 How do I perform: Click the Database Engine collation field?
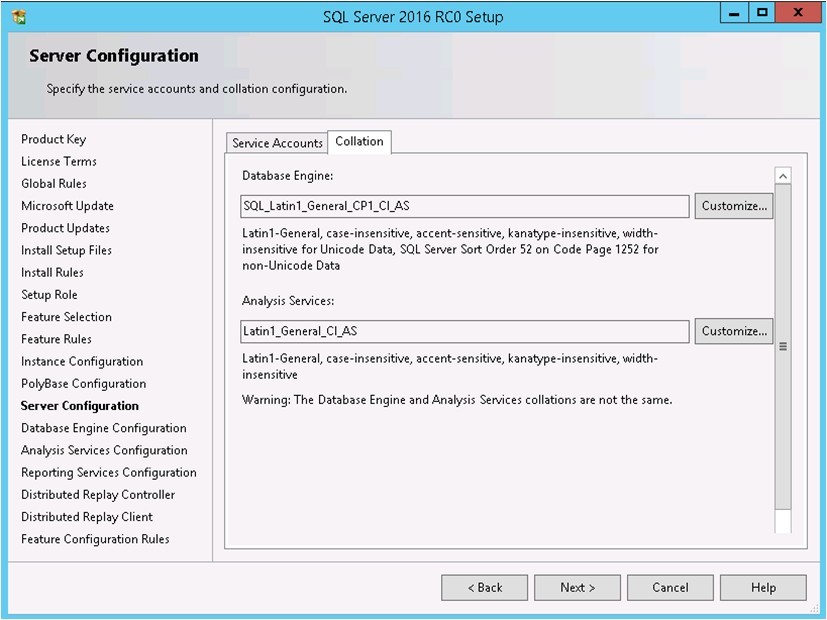click(x=465, y=206)
